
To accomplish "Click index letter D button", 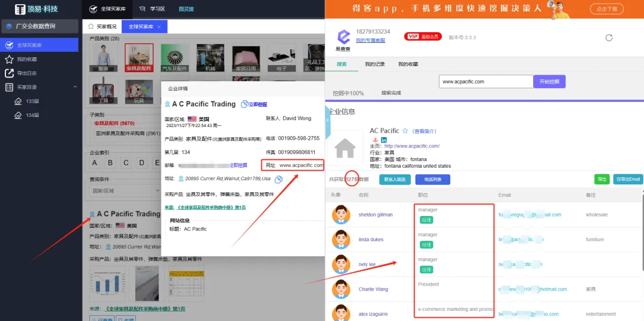I will click(x=142, y=163).
